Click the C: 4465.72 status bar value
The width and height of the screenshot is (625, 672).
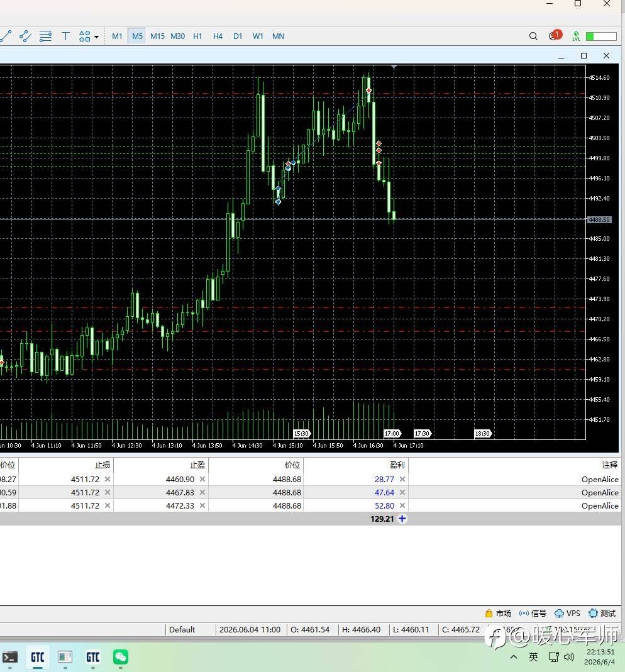pos(461,630)
